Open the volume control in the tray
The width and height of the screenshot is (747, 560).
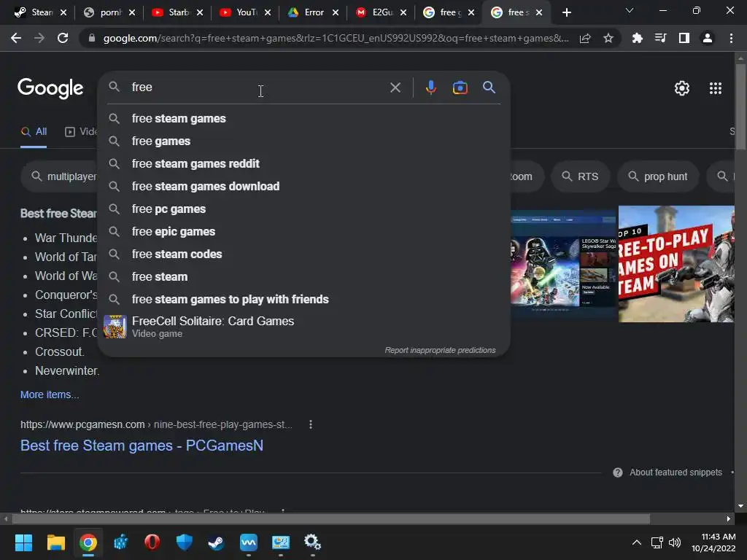pos(675,542)
